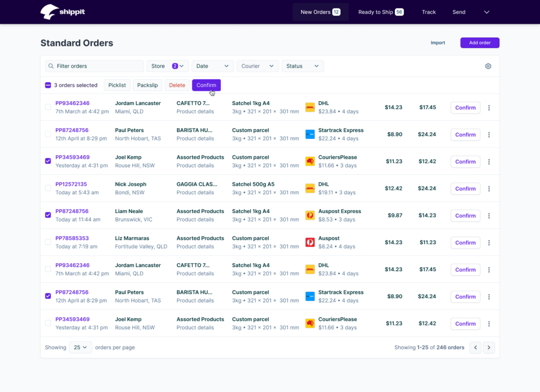Check the box for Nick Joseph's order

pos(48,188)
